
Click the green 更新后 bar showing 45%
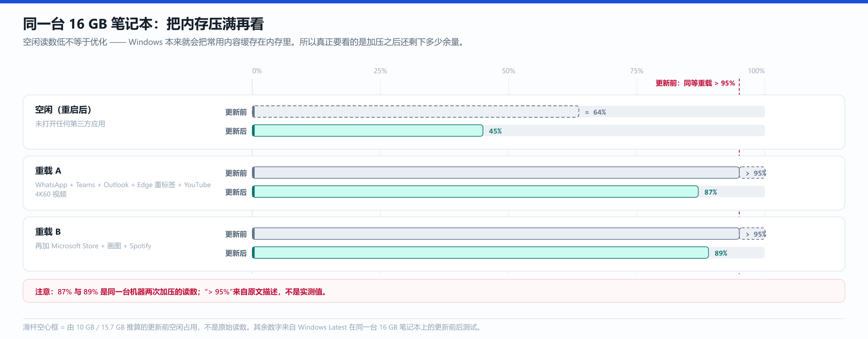368,131
